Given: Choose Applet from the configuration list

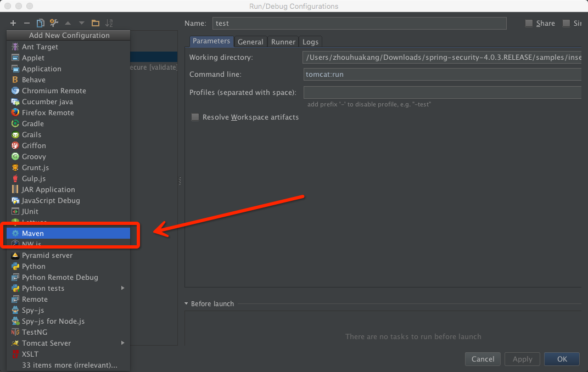Looking at the screenshot, I should (68, 58).
